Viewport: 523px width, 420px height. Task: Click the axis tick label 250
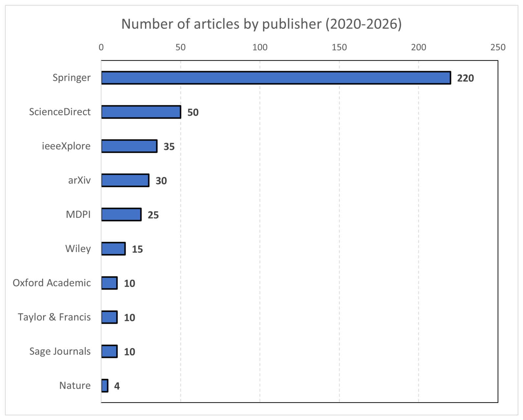[x=498, y=47]
